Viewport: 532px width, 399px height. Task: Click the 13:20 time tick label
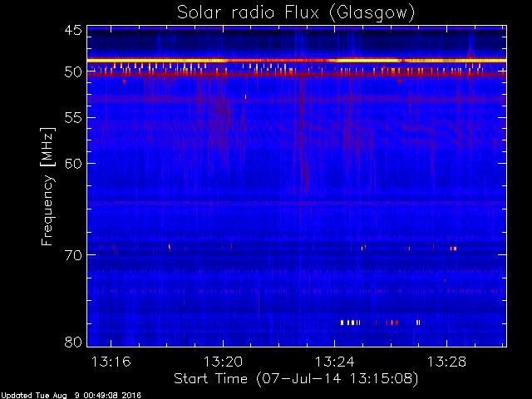click(x=223, y=362)
